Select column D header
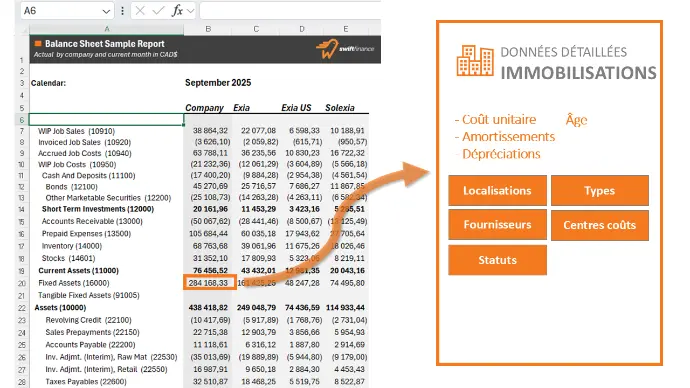The height and width of the screenshot is (388, 690). point(301,29)
